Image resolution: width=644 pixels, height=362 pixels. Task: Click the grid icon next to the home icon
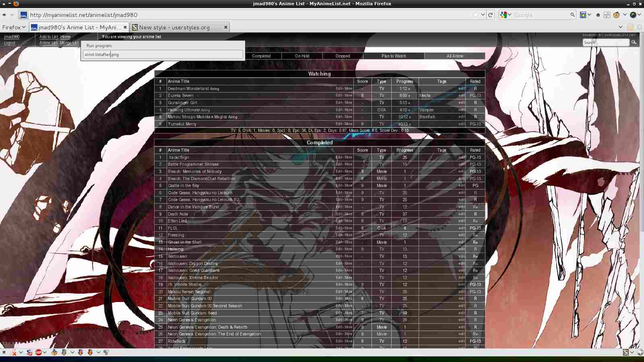(607, 15)
